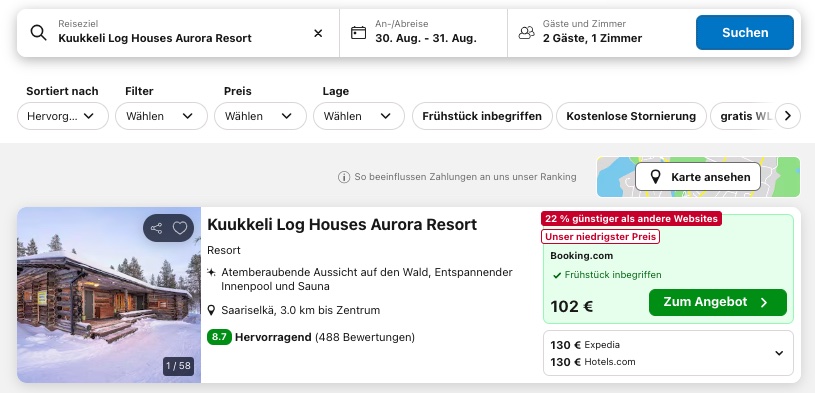Click the Unser niedrigster Preis badge
Image resolution: width=815 pixels, height=393 pixels.
tap(600, 237)
